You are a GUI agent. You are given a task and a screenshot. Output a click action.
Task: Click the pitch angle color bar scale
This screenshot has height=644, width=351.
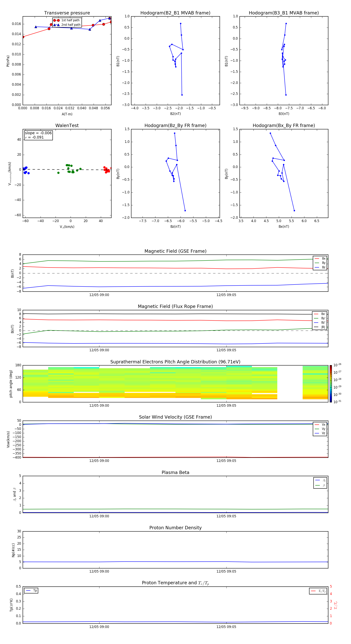pos(331,384)
